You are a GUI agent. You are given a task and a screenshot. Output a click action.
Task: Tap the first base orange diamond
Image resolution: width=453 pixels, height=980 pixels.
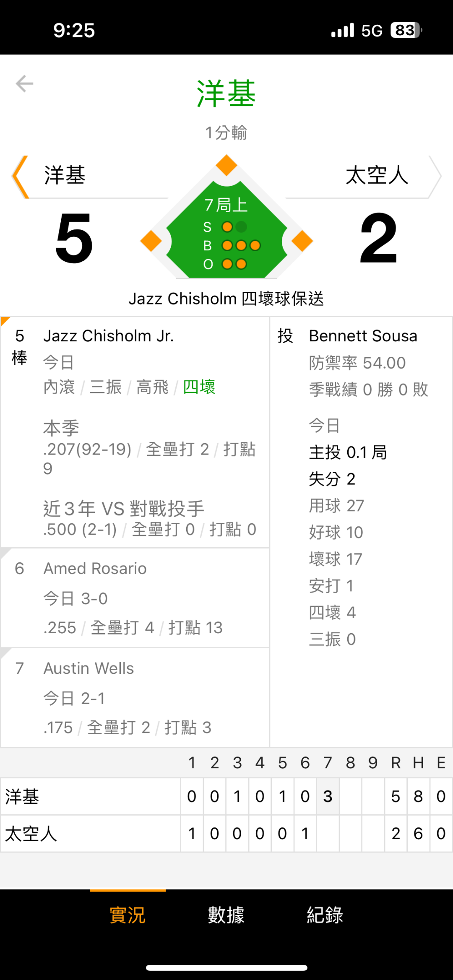tap(302, 241)
